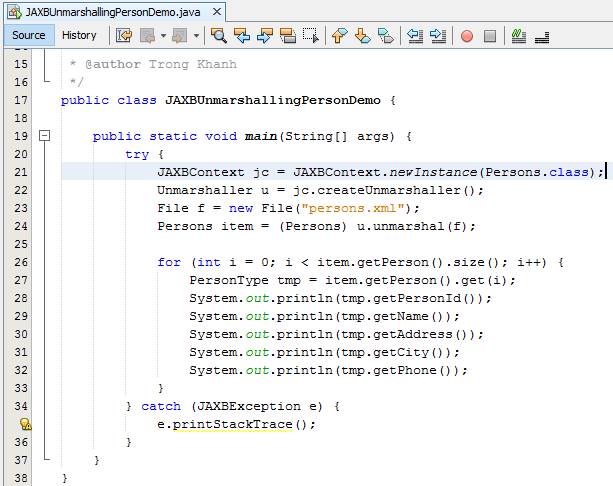613x486 pixels.
Task: Go to Previous Bookmark icon
Action: [x=339, y=36]
